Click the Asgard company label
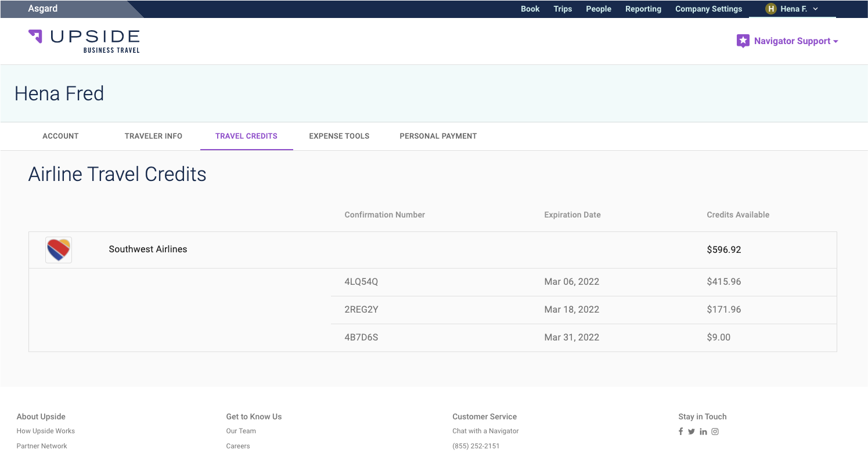 click(x=43, y=9)
